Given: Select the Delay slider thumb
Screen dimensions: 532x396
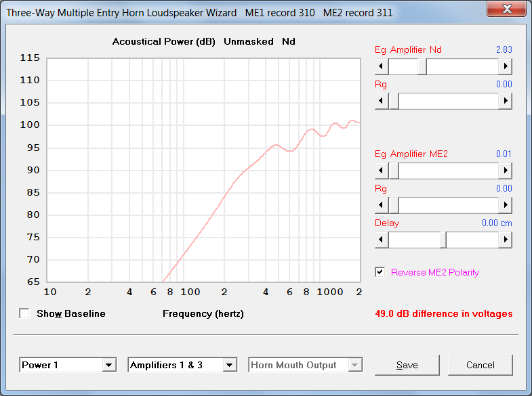Looking at the screenshot, I should coord(443,240).
